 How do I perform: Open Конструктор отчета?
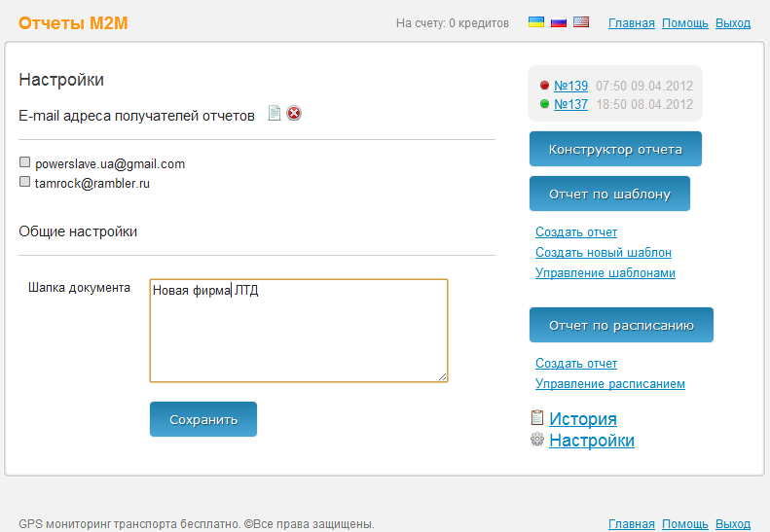tap(615, 149)
